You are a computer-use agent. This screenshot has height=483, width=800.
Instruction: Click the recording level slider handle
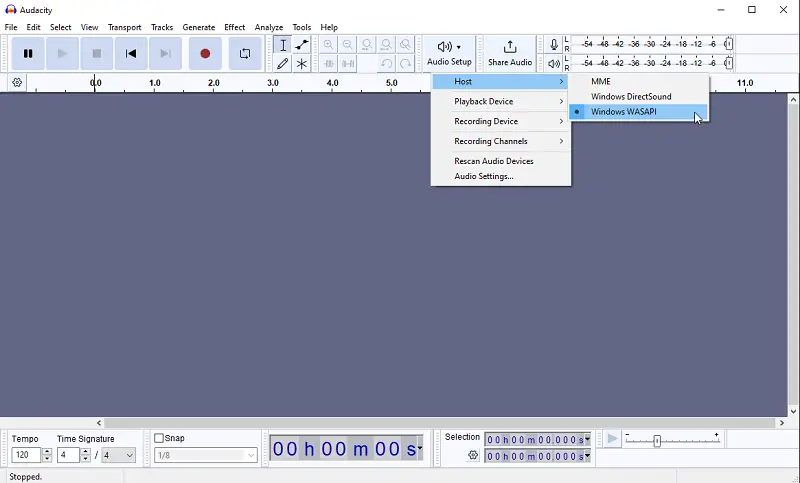[729, 44]
